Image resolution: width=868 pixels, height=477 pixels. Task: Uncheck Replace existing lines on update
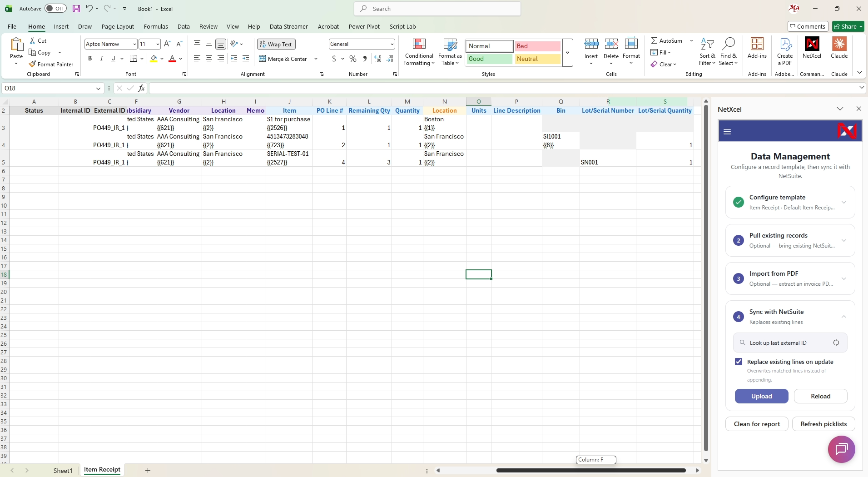pos(739,362)
